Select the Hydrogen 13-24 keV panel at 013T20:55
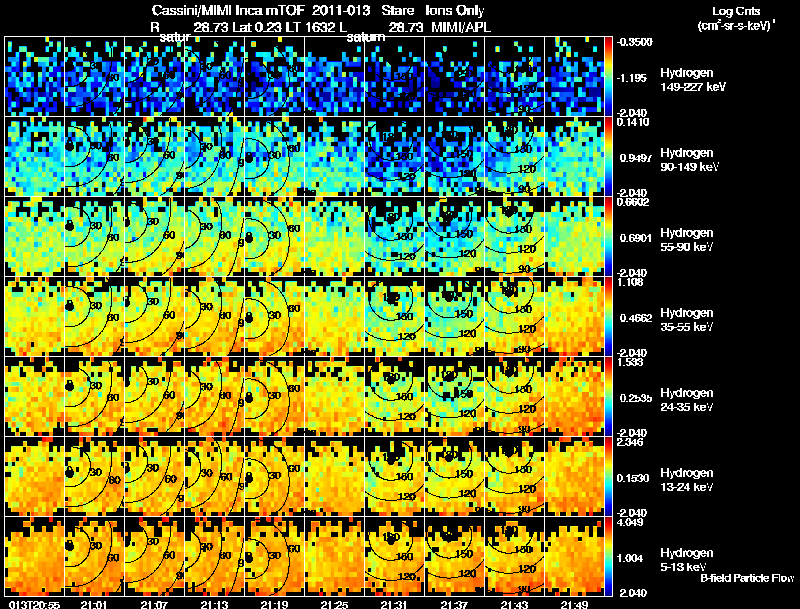 click(34, 477)
